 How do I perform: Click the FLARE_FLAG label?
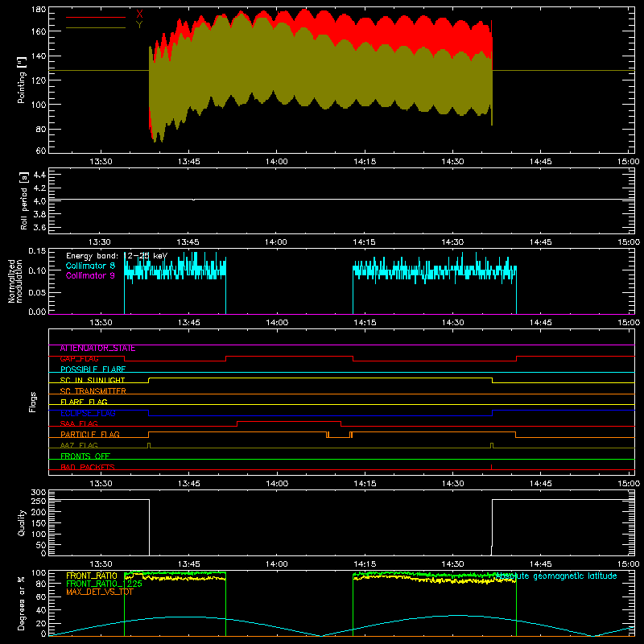point(84,402)
